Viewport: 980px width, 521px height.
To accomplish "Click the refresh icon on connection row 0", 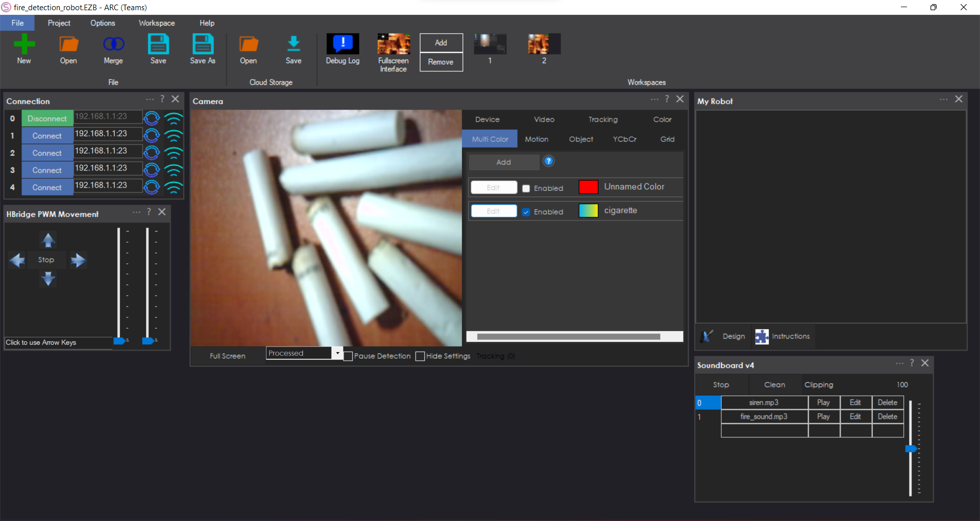I will (x=152, y=118).
